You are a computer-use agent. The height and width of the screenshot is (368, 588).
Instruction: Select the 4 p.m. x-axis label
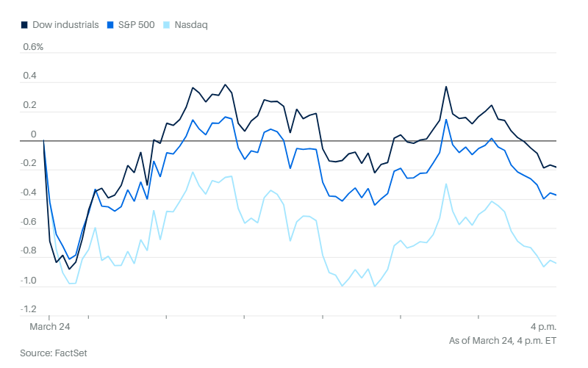(543, 326)
